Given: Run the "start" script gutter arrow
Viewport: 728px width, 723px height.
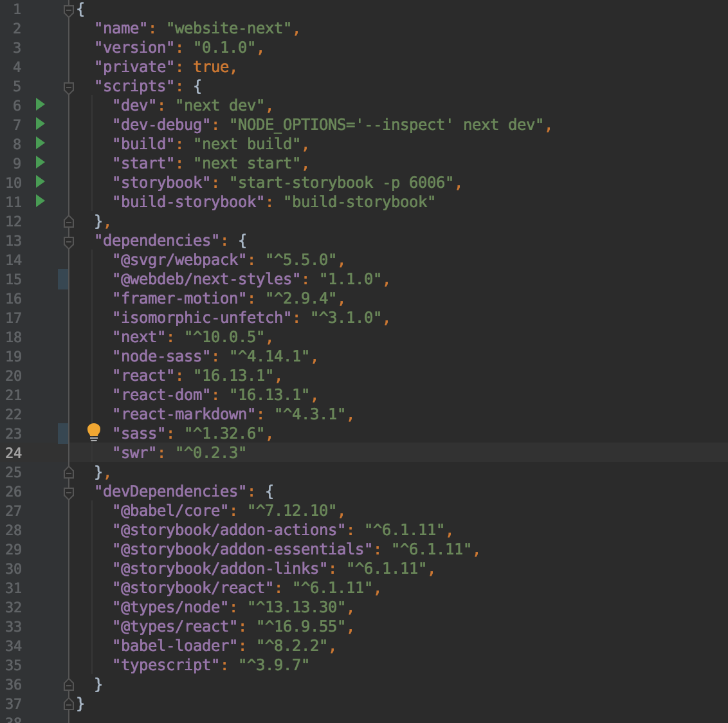Looking at the screenshot, I should point(41,163).
